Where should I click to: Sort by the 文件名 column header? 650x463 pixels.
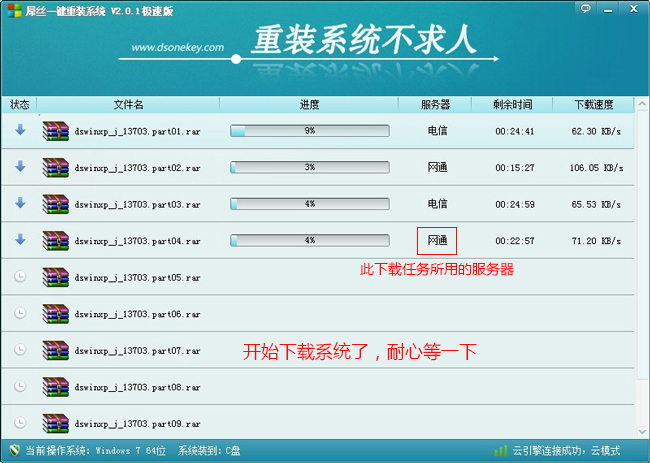click(x=128, y=104)
